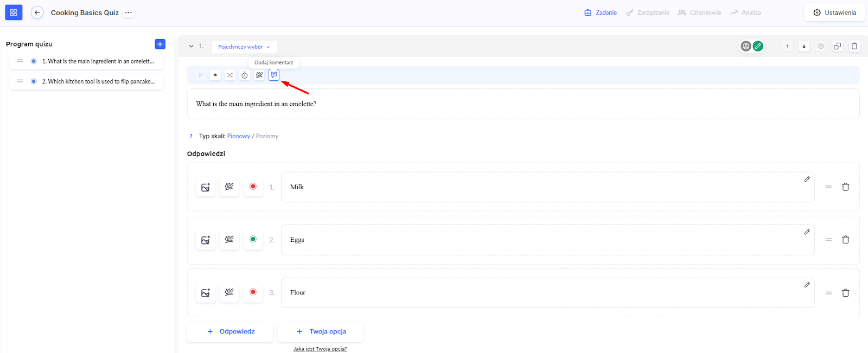
Task: Open the three-dot menu beside Cooking Basics Quiz
Action: pyautogui.click(x=128, y=12)
